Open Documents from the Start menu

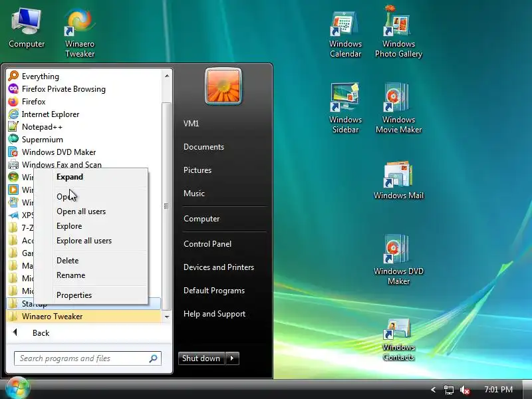pyautogui.click(x=225, y=147)
